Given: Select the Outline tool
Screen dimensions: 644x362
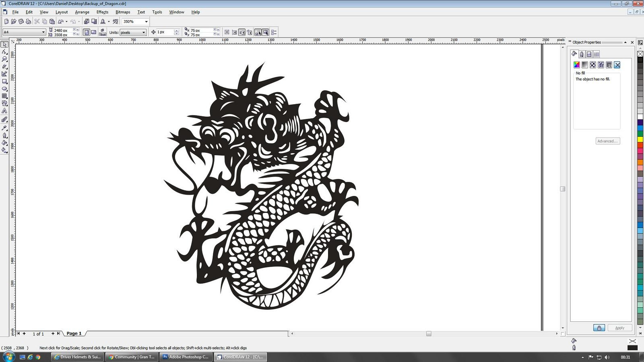Looking at the screenshot, I should [4, 135].
